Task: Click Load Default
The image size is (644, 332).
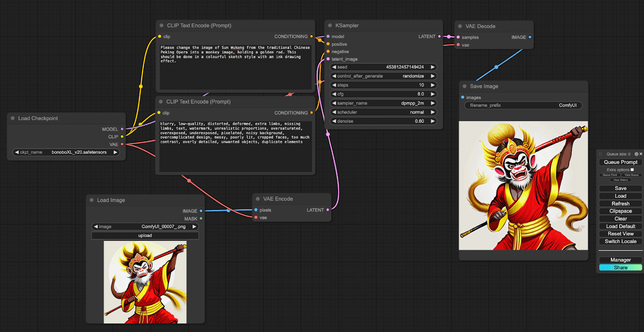Action: click(621, 226)
